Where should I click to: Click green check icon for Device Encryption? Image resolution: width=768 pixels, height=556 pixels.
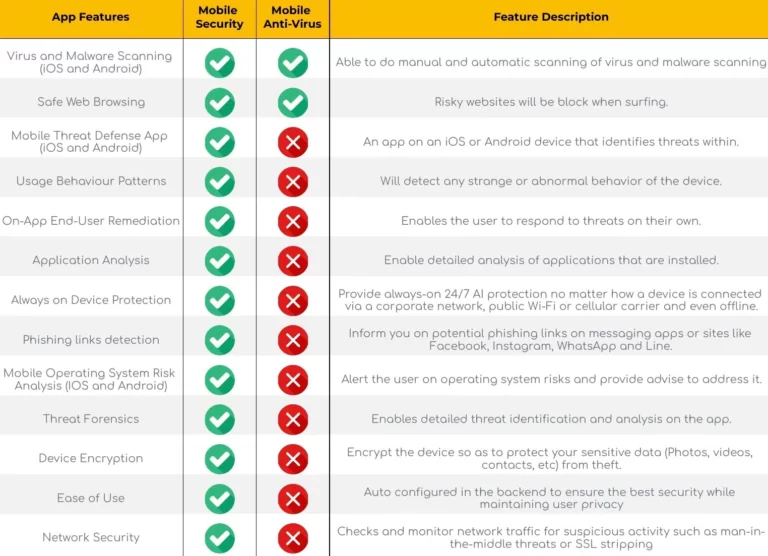[x=220, y=459]
